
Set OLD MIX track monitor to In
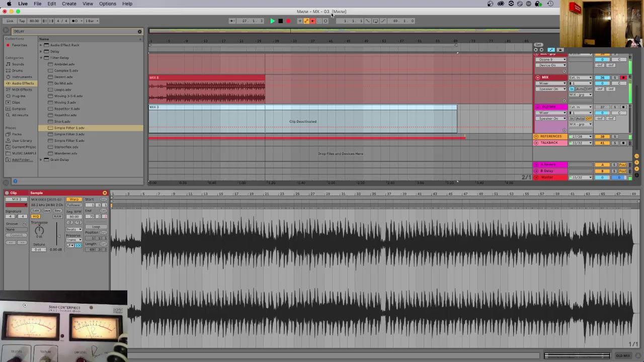tap(572, 119)
